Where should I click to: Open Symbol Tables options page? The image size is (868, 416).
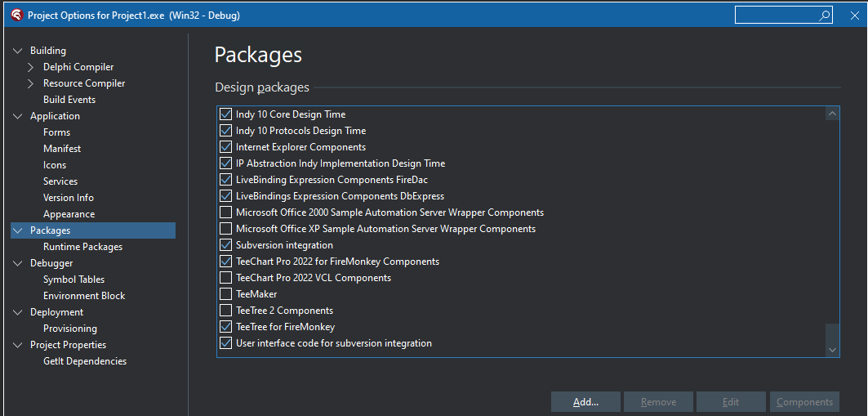tap(74, 280)
